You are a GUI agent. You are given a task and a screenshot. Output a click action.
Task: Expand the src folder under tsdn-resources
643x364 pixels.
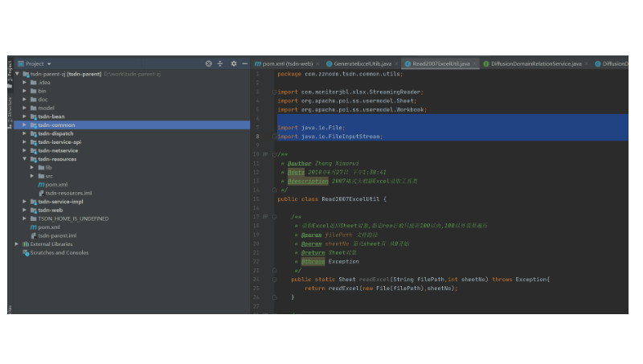(32, 176)
